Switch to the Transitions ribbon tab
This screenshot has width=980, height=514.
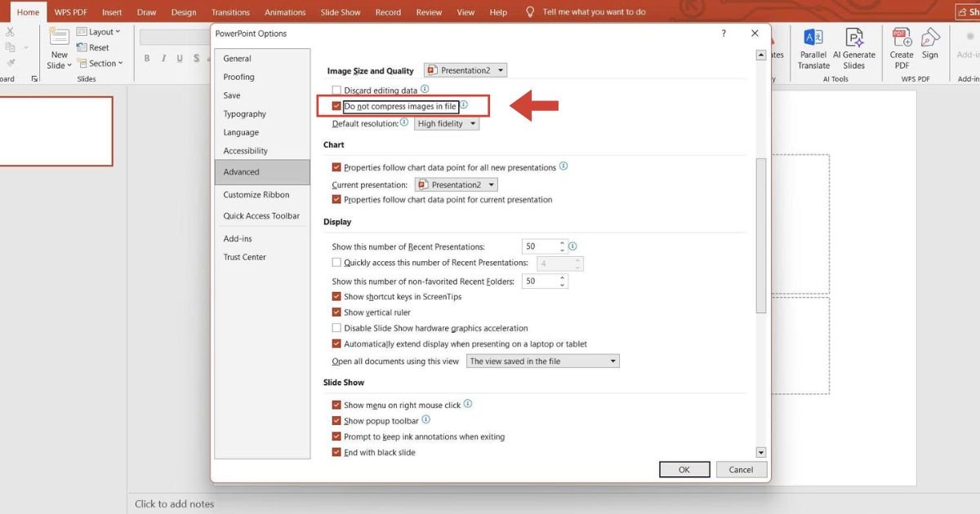click(x=230, y=12)
